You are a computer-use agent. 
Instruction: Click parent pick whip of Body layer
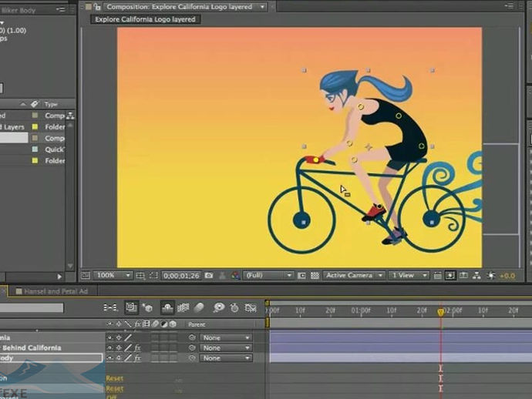coord(192,358)
